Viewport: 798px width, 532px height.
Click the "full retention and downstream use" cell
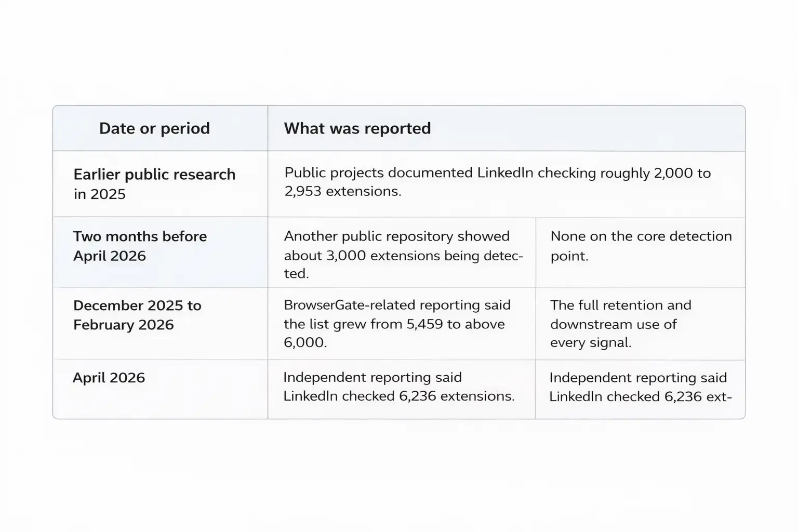620,324
